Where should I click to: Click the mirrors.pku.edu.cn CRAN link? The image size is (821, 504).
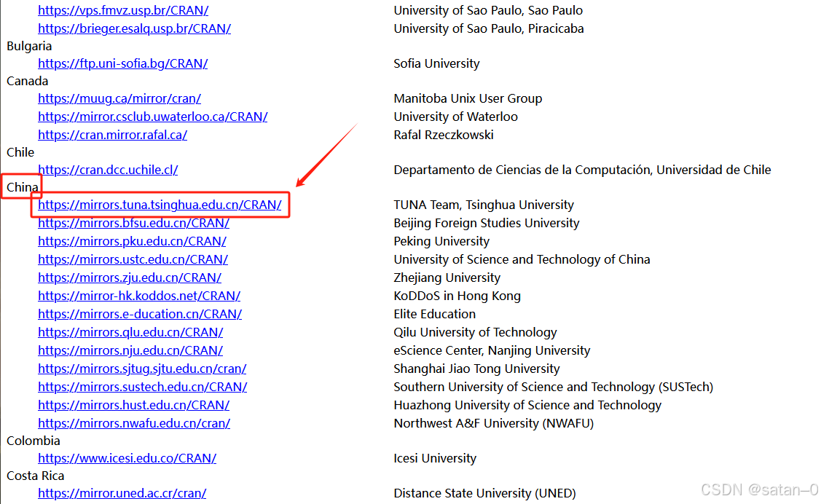(x=132, y=242)
